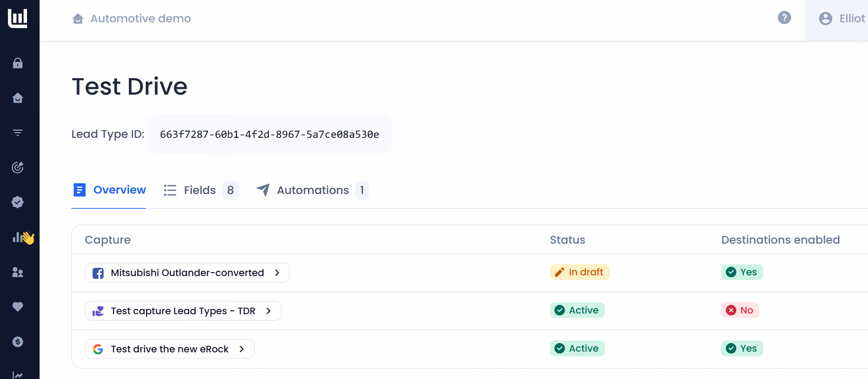Click the lock icon in the sidebar
This screenshot has height=379, width=868.
(18, 63)
